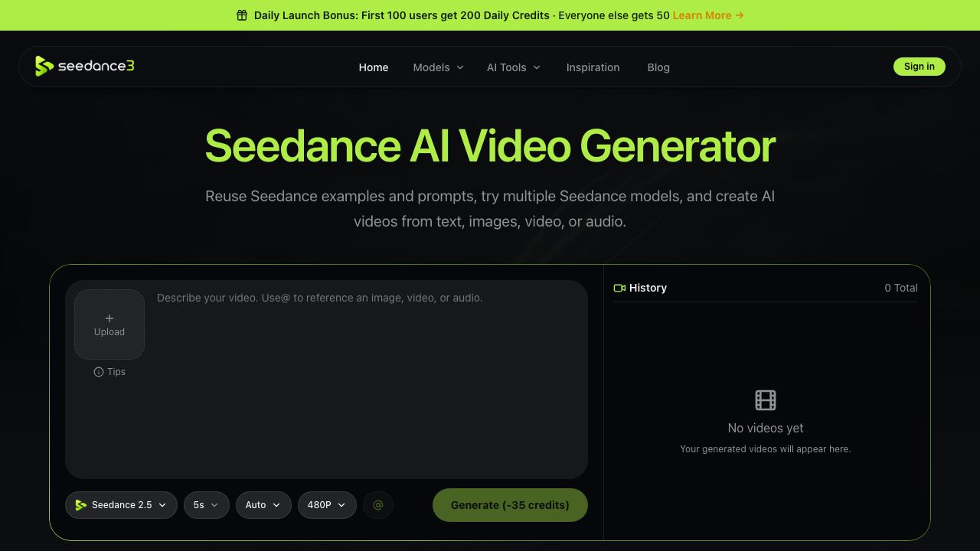980x551 pixels.
Task: Click the Sign in button
Action: click(920, 67)
